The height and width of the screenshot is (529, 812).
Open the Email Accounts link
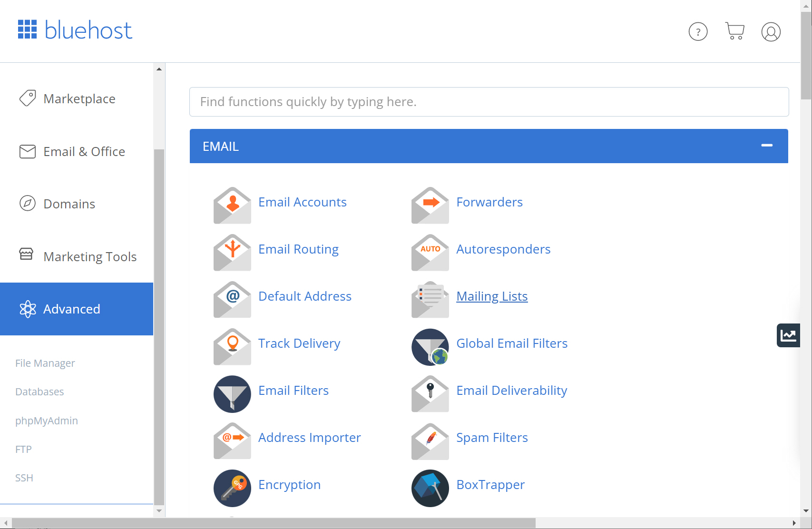[x=303, y=202]
